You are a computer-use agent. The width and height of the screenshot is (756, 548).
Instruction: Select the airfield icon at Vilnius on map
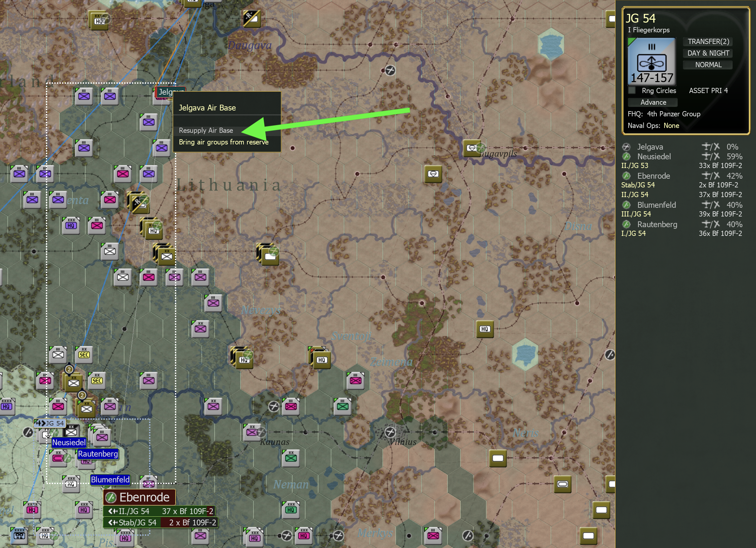(390, 432)
